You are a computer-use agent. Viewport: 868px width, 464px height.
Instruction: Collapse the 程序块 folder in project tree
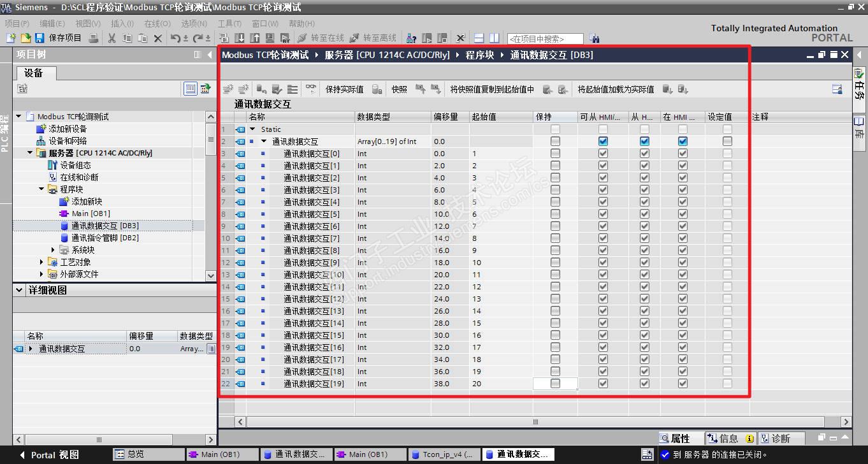click(41, 189)
